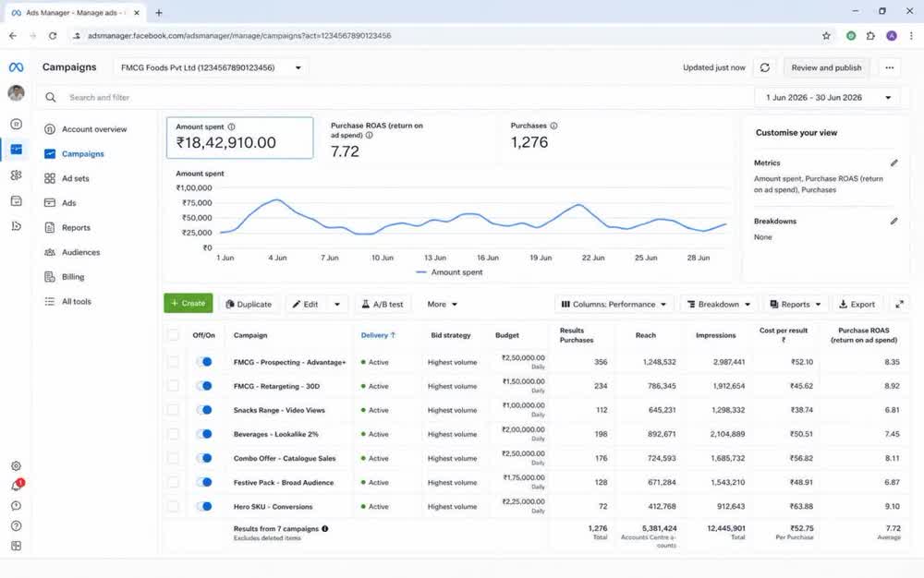This screenshot has height=578, width=924.
Task: Open notifications bell with red badge
Action: (x=17, y=486)
